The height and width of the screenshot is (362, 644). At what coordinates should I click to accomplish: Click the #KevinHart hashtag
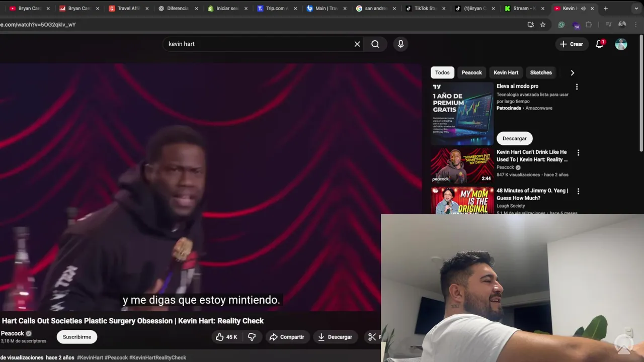point(90,357)
